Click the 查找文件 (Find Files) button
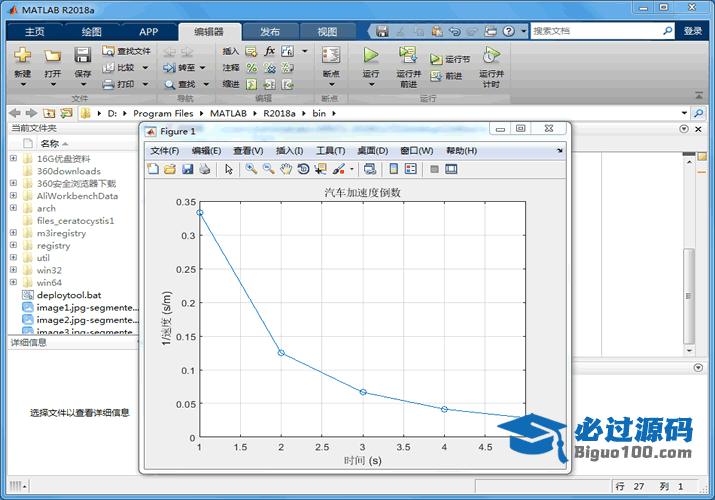The height and width of the screenshot is (500, 715). 126,51
